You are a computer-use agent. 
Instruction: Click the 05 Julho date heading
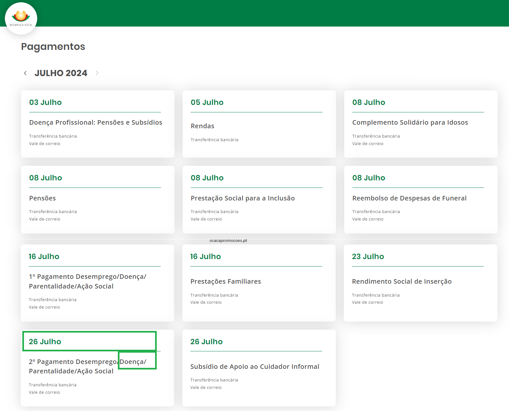(207, 102)
